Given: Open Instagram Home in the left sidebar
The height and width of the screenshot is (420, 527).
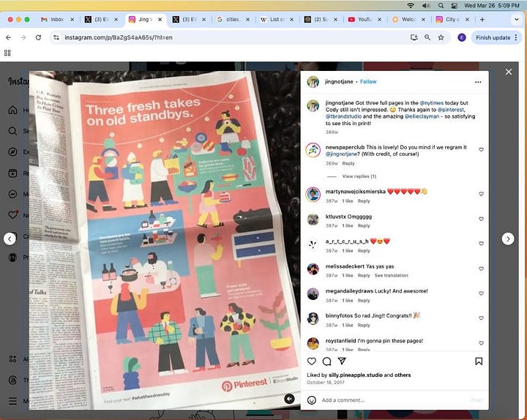Looking at the screenshot, I should pyautogui.click(x=12, y=110).
